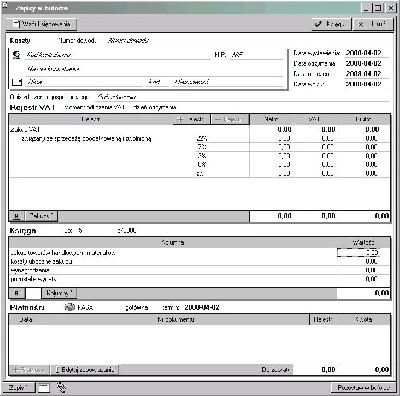Click the Edytuj payment details button
Viewport: 400px width, 396px height.
tap(85, 370)
